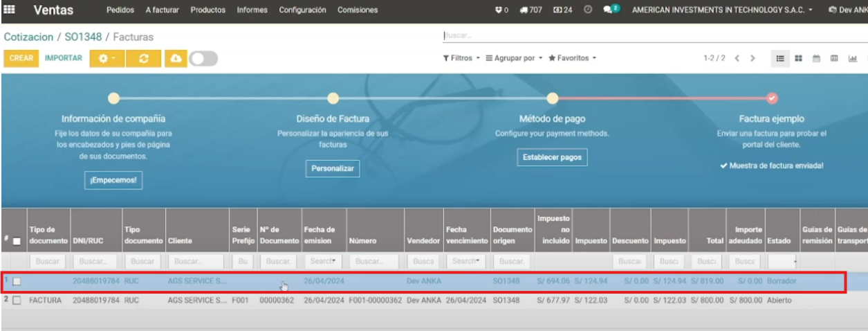Image resolution: width=868 pixels, height=331 pixels.
Task: Expand the Filtros dropdown
Action: (x=461, y=58)
